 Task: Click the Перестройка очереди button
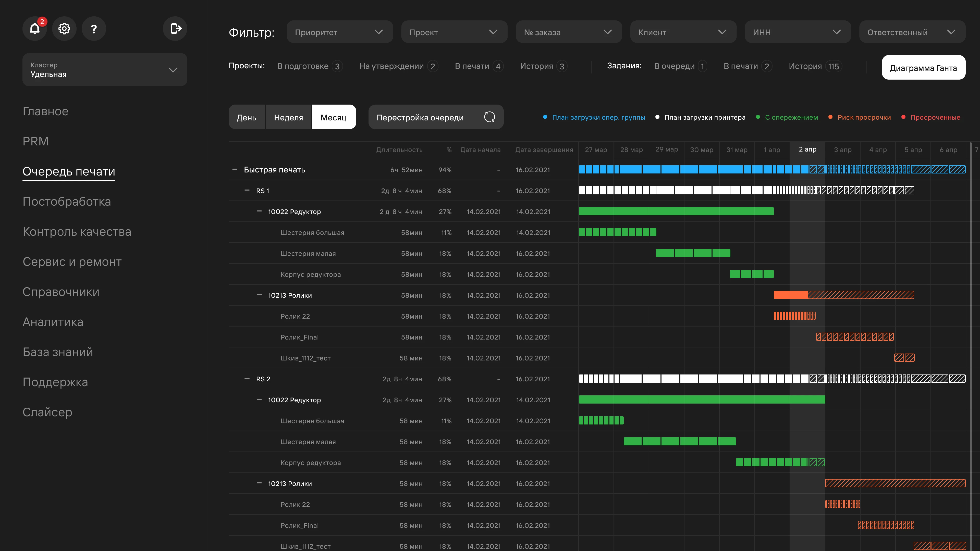[x=436, y=117]
